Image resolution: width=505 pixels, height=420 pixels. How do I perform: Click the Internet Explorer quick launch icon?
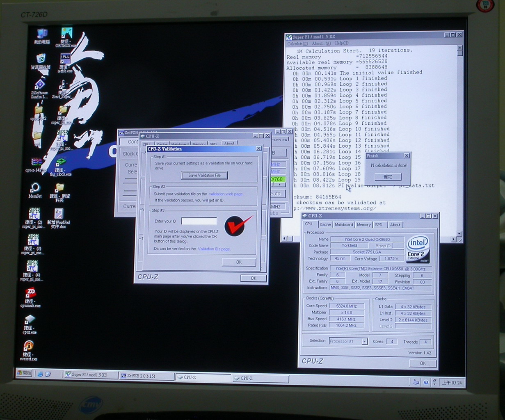pos(40,374)
